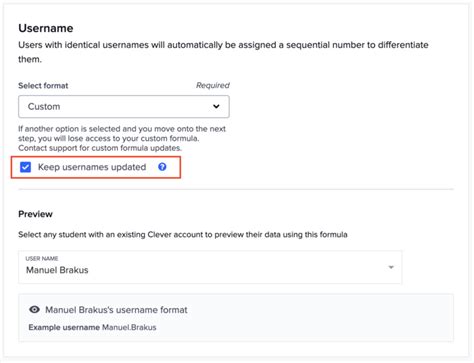The image size is (474, 363).
Task: Click the chevron arrow in the Custom dropdown
Action: pyautogui.click(x=216, y=106)
